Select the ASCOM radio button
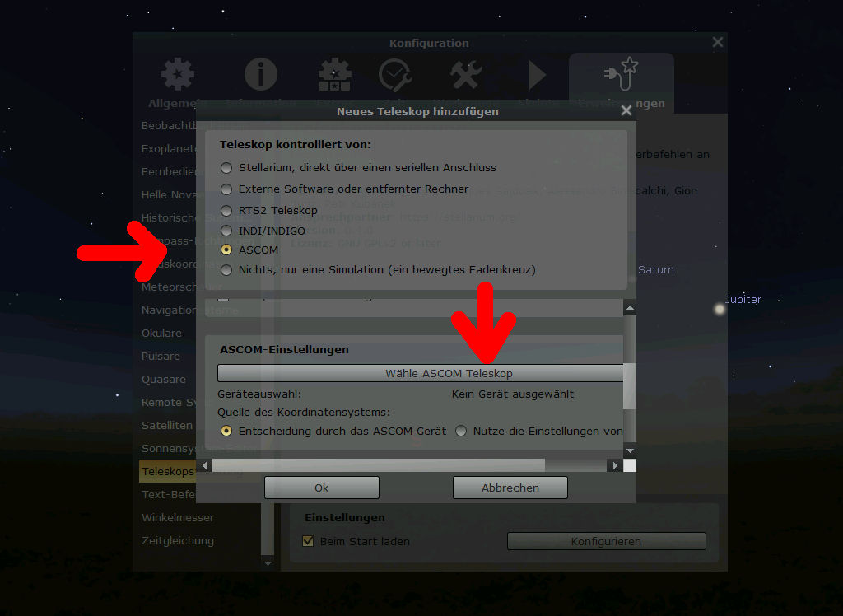Screen dimensions: 843x616 (226, 250)
